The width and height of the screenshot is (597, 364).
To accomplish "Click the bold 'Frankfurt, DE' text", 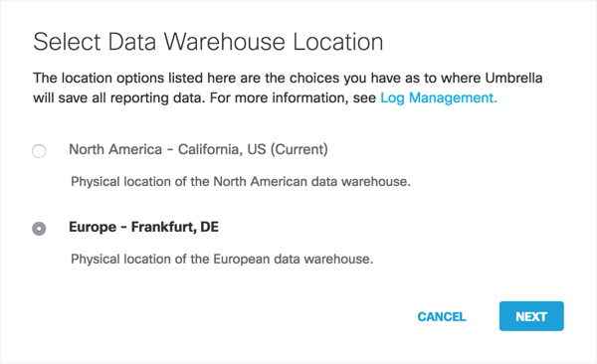I will 175,227.
